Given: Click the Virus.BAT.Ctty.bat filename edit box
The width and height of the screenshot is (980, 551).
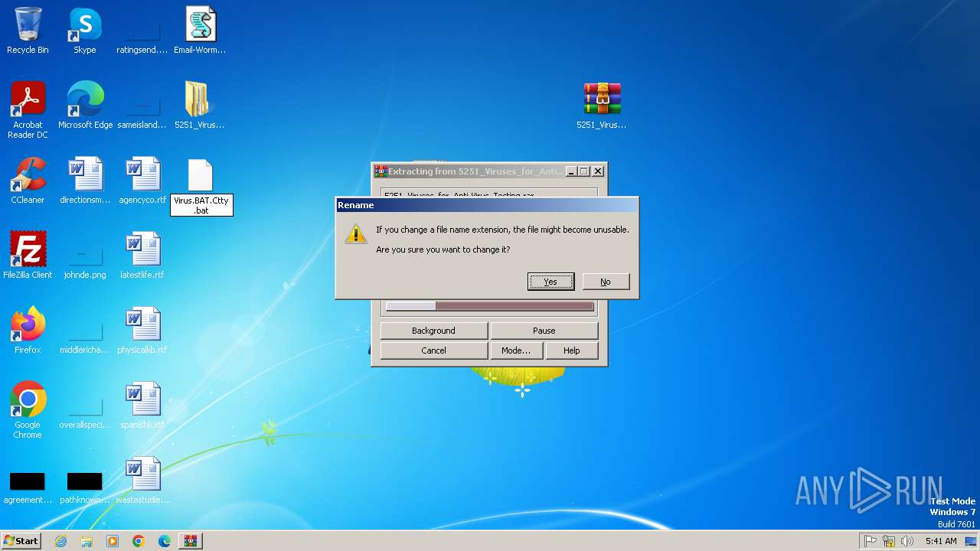Looking at the screenshot, I should tap(201, 205).
